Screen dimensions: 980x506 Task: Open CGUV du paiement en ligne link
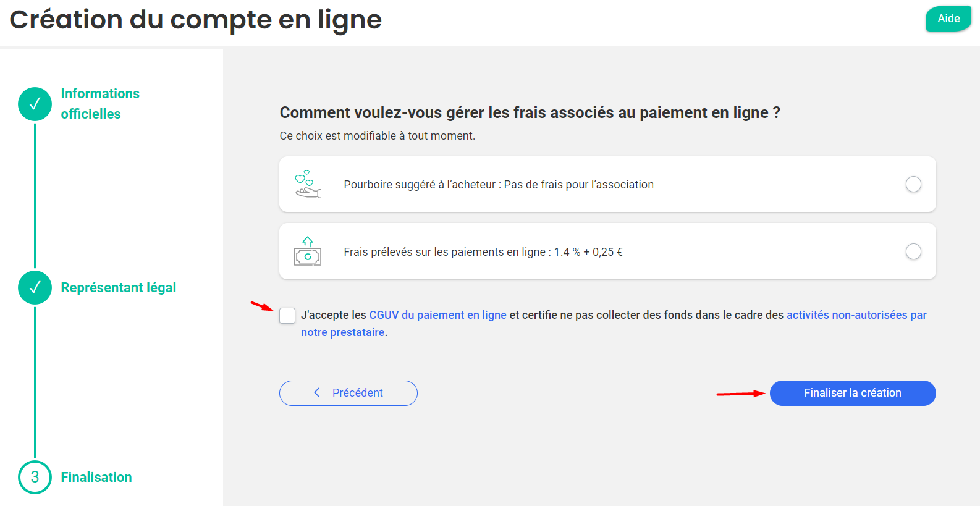[437, 315]
